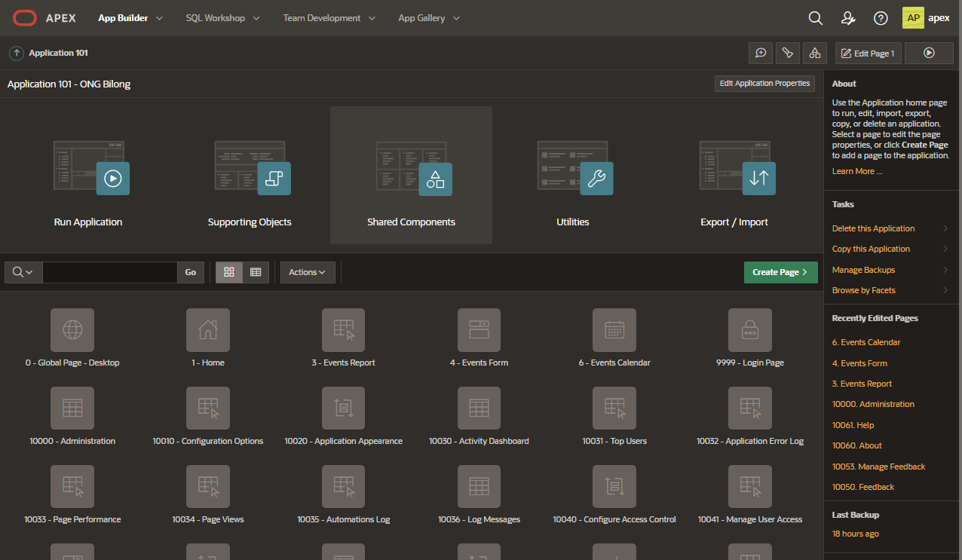Open page 10030 - Activity Dashboard icon
Image resolution: width=962 pixels, height=560 pixels.
pyautogui.click(x=479, y=409)
